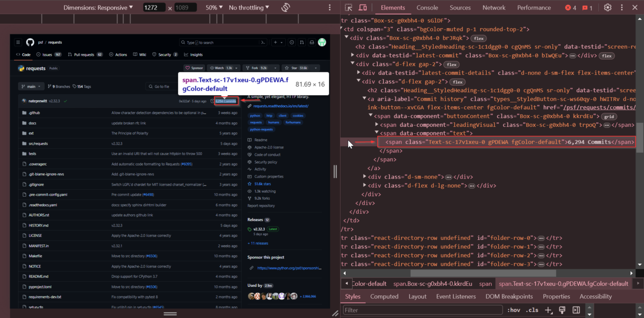Viewport: 644px width, 318px height.
Task: Select span.Box-sc-g0xbh4-0.kkrdEu breadcrumb
Action: click(433, 284)
